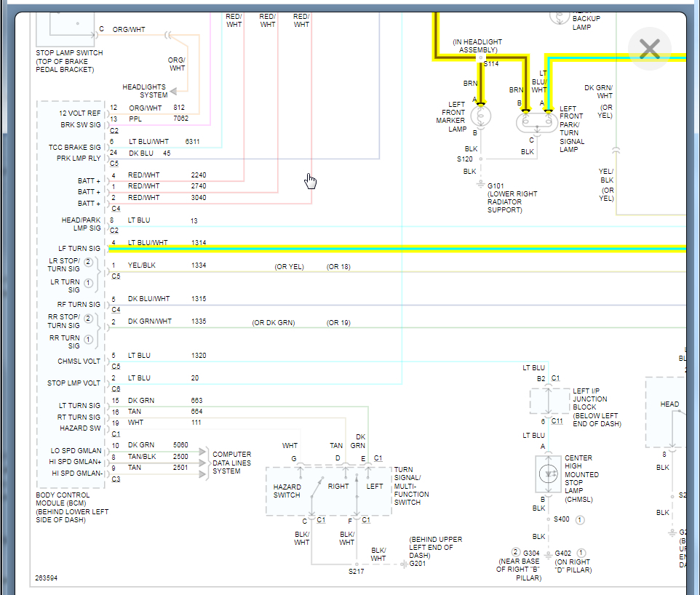This screenshot has width=700, height=595.
Task: Click the LT BLU 1320 CHMSL wire
Action: (x=291, y=361)
